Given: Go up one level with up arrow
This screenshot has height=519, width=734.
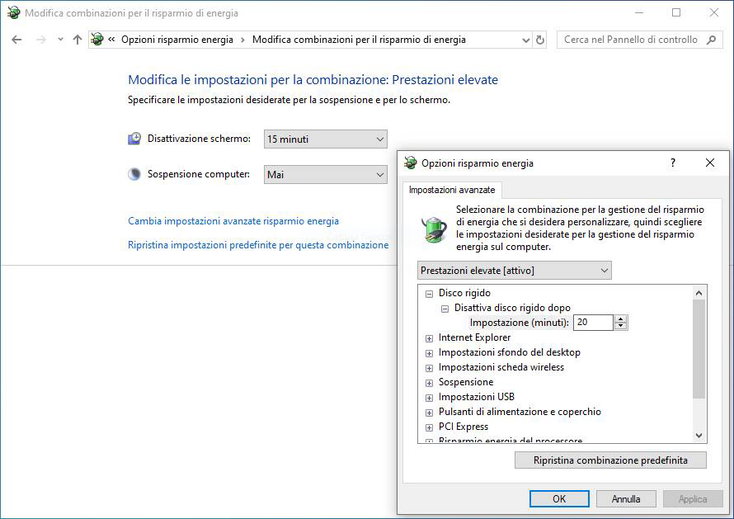Looking at the screenshot, I should click(78, 40).
